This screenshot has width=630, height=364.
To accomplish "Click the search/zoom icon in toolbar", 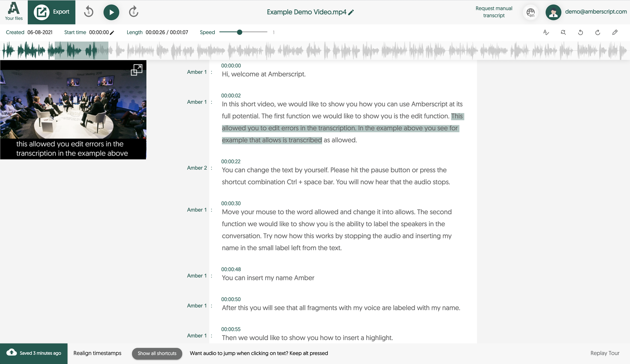I will tap(563, 32).
